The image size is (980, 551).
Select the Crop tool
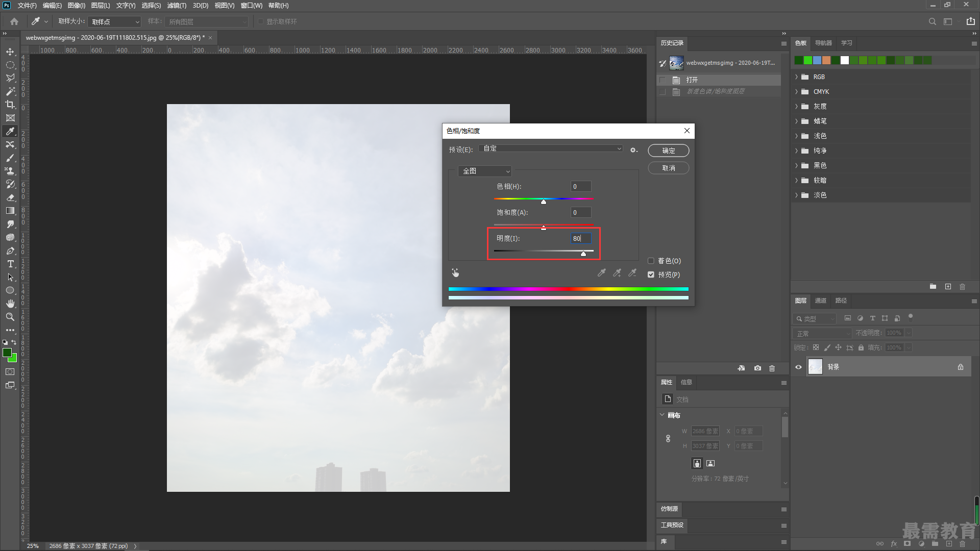pos(10,105)
